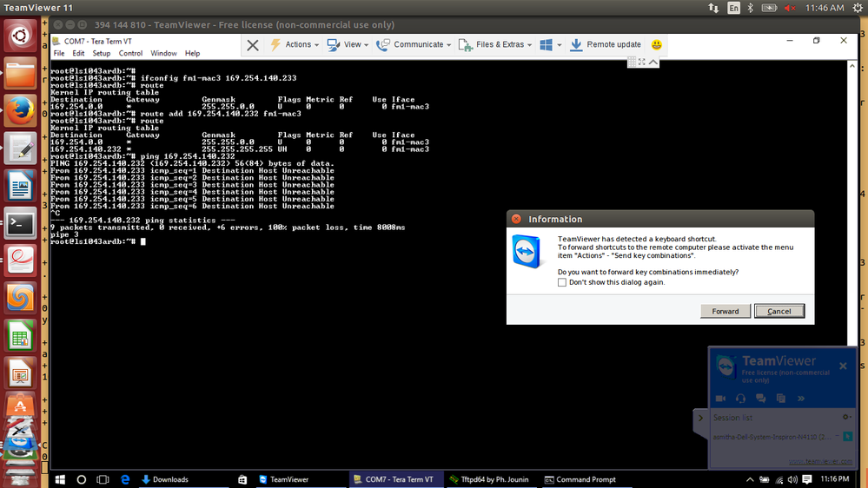The width and height of the screenshot is (868, 488).
Task: Click the remote taskbar clock 11:16 PM
Action: (x=834, y=479)
